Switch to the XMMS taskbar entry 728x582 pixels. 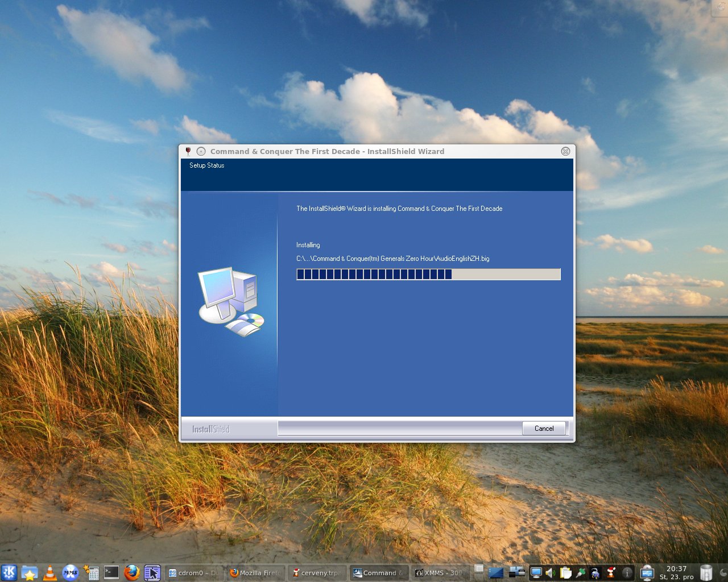point(439,573)
